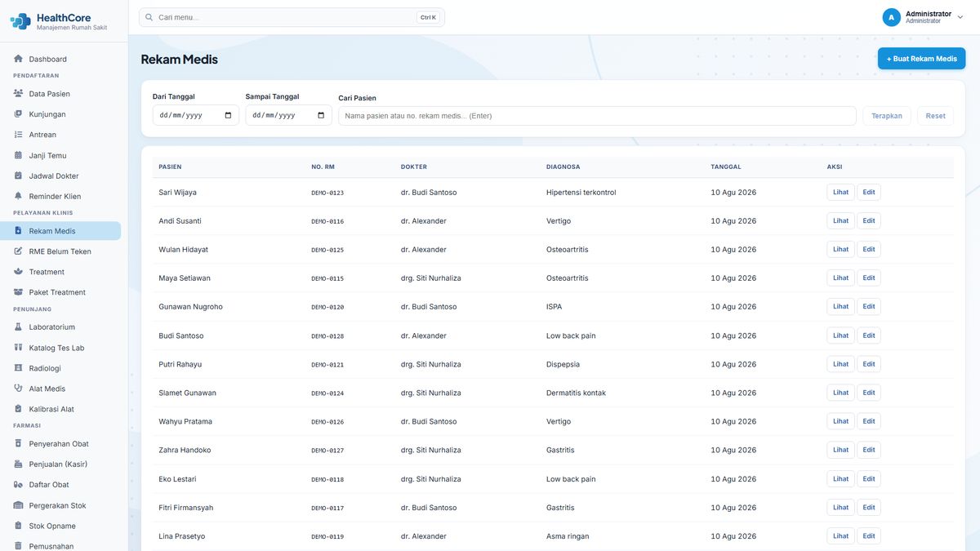Click the Laboratorium flask icon

tap(18, 327)
